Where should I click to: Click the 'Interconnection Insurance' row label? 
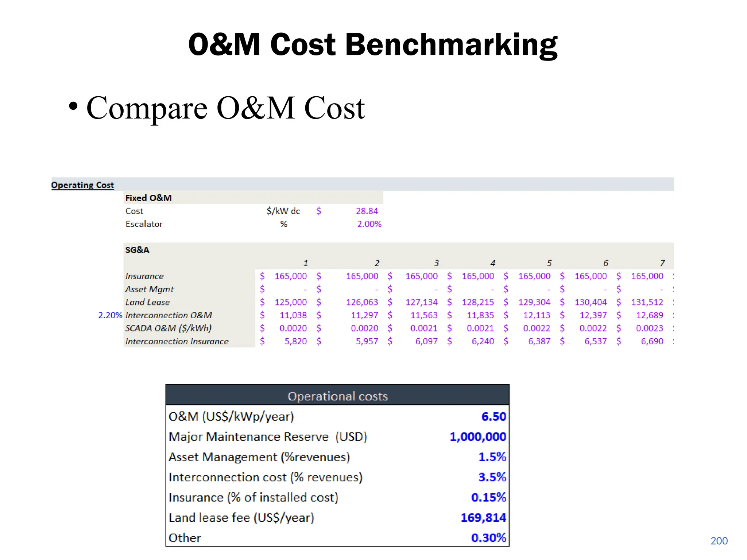(x=177, y=341)
